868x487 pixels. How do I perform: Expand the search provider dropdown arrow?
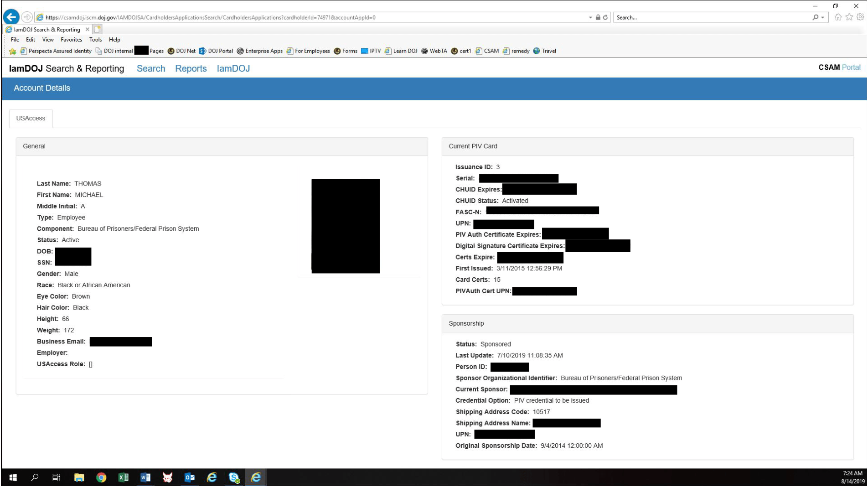coord(822,17)
